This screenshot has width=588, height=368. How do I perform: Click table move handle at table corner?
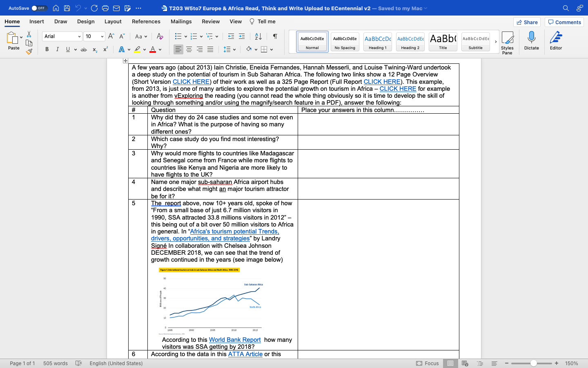[x=125, y=61]
